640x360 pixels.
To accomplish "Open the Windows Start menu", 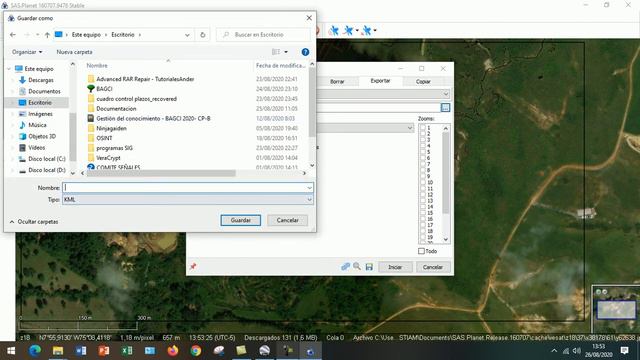I will [x=11, y=351].
